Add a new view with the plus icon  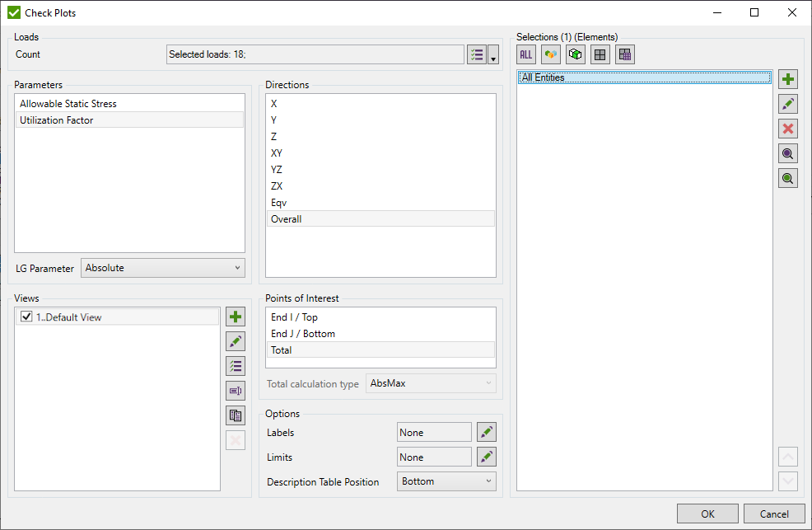[236, 316]
